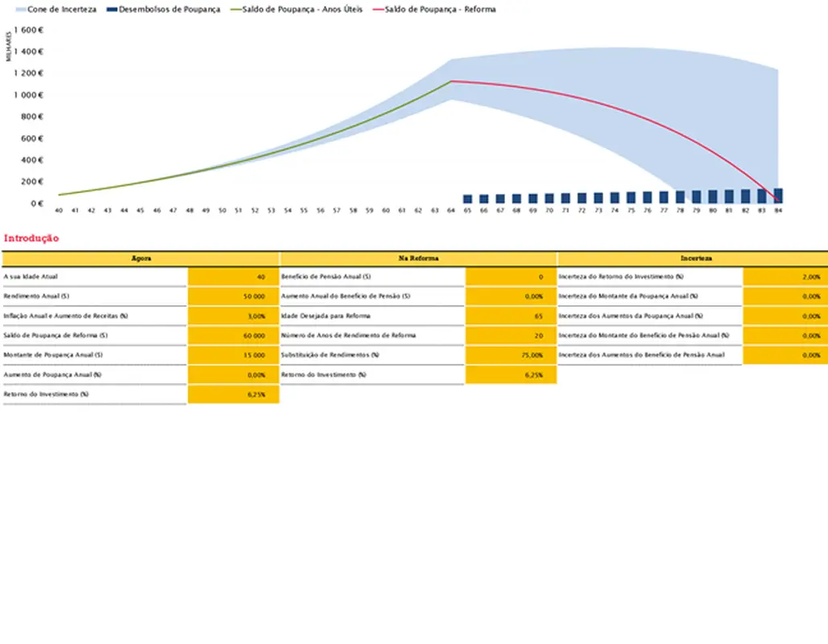Click the Desembolsos de Poupança legend marker
Viewport: 828px width, 644px height.
point(112,10)
